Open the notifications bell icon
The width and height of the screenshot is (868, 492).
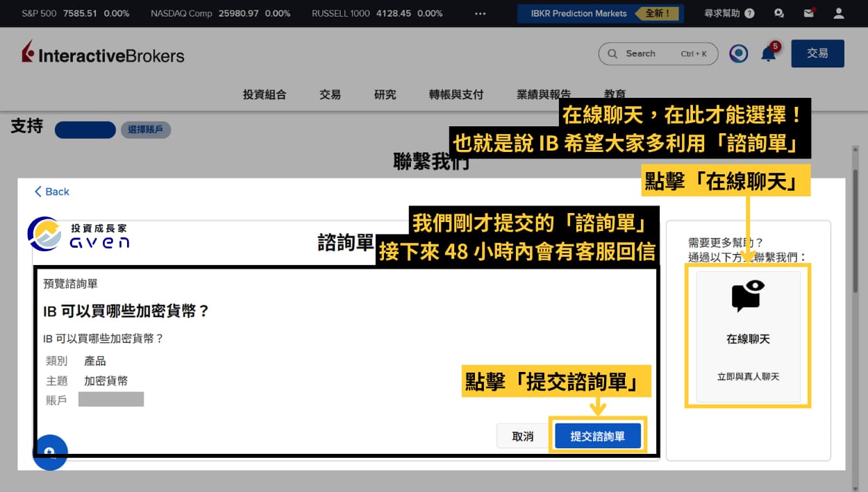(x=768, y=53)
